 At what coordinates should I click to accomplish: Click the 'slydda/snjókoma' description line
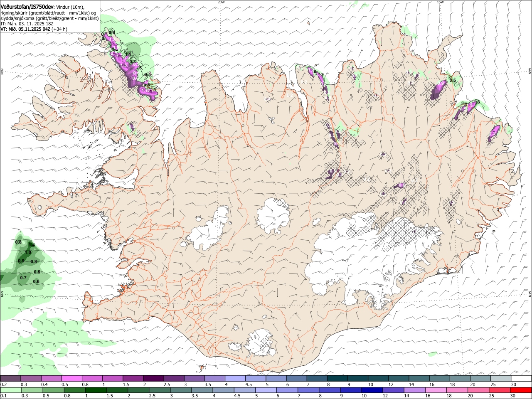pyautogui.click(x=49, y=18)
